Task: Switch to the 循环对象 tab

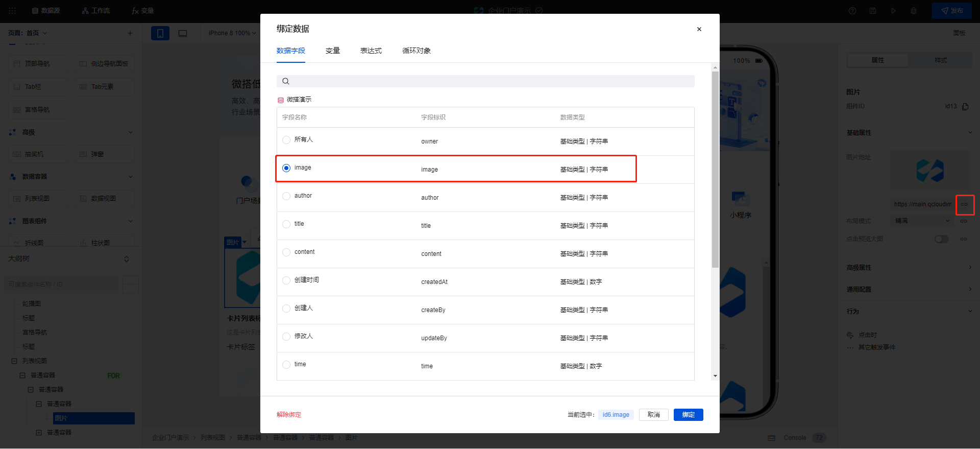Action: (x=416, y=51)
